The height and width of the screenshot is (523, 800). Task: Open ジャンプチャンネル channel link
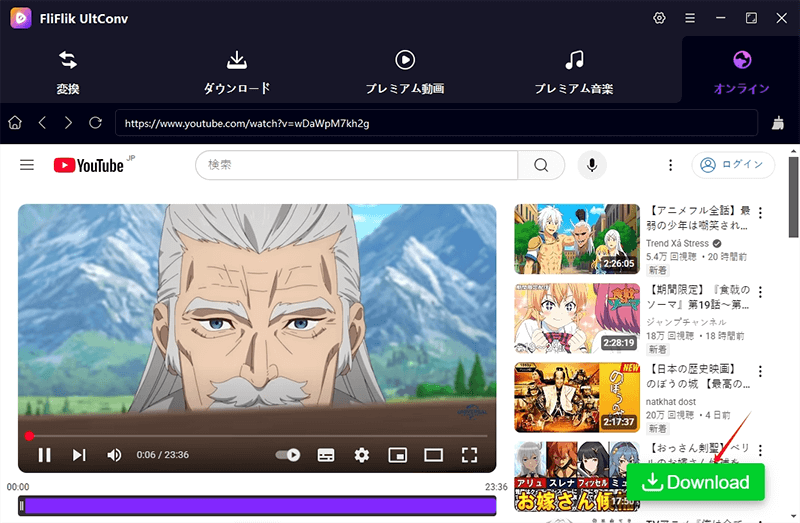coord(686,322)
